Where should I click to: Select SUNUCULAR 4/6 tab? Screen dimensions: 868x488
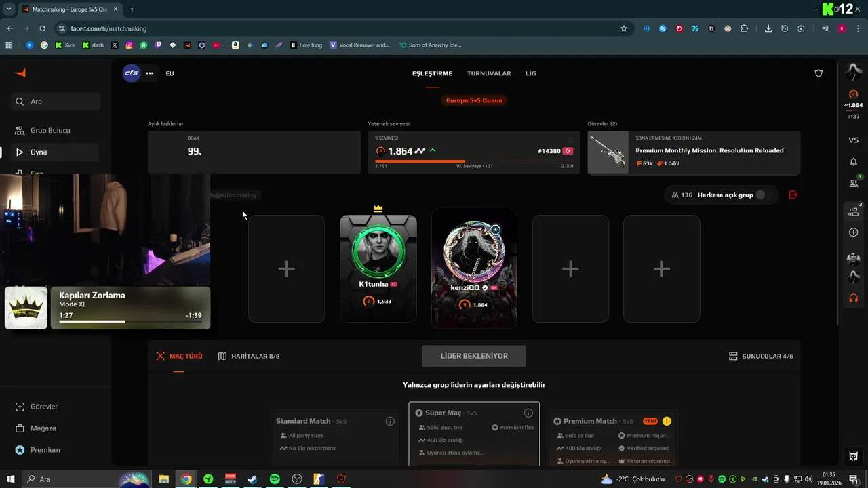point(761,356)
